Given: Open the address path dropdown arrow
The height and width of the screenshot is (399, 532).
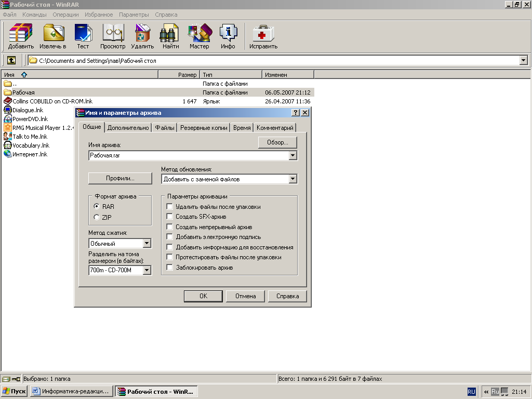Looking at the screenshot, I should point(524,60).
